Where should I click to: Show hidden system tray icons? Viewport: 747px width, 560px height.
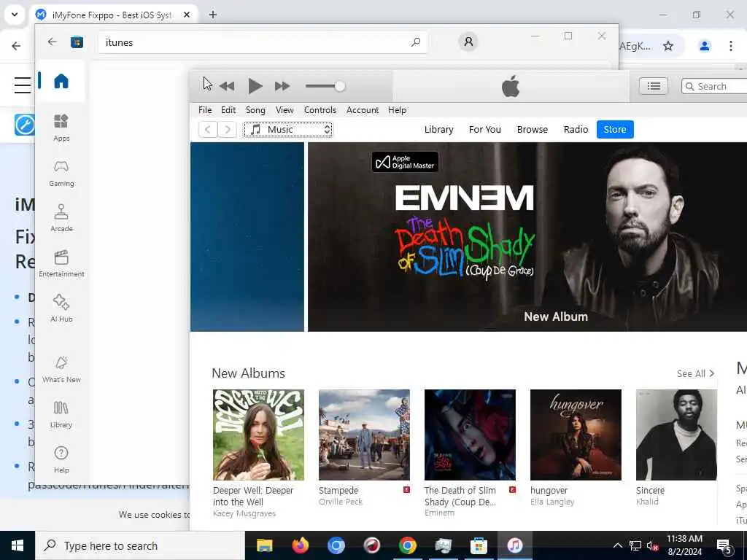(617, 545)
